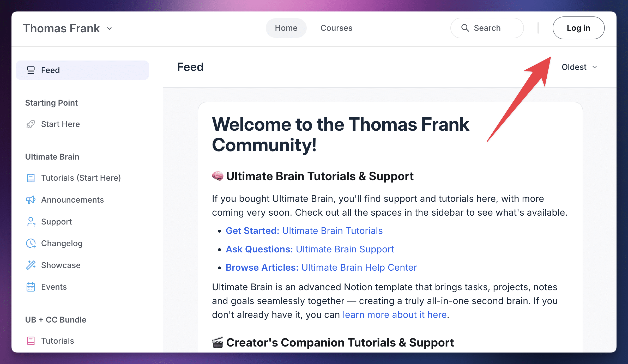Click the megaphone Announcements icon
The height and width of the screenshot is (364, 628).
coord(31,200)
